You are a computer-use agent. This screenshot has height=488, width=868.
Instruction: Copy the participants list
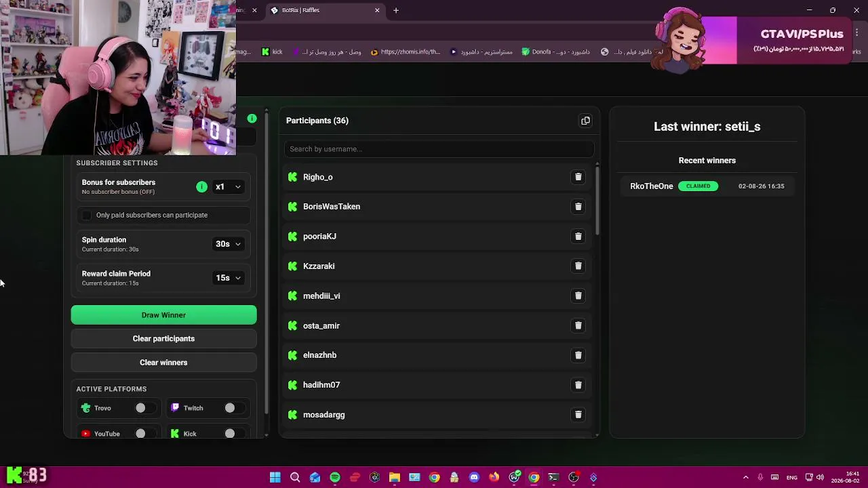tap(586, 121)
